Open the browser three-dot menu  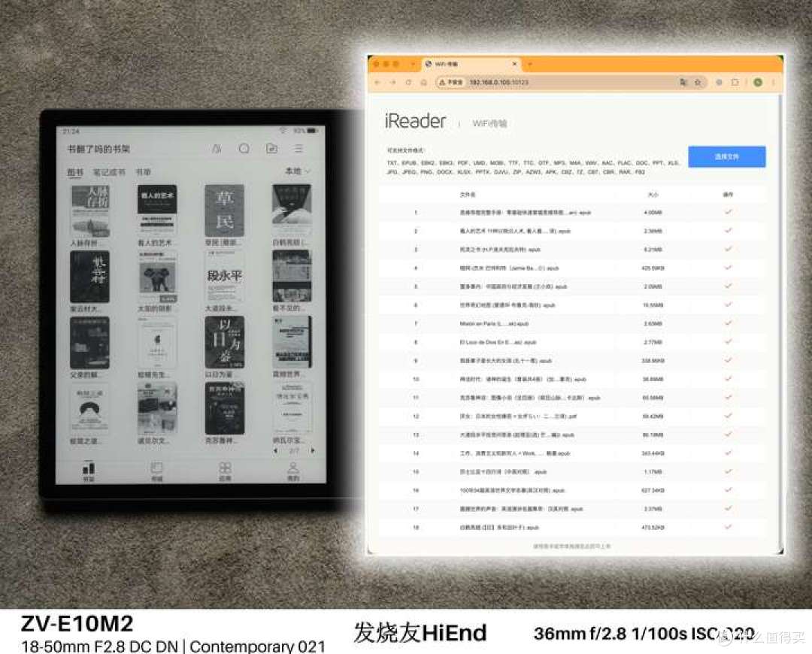[x=773, y=83]
